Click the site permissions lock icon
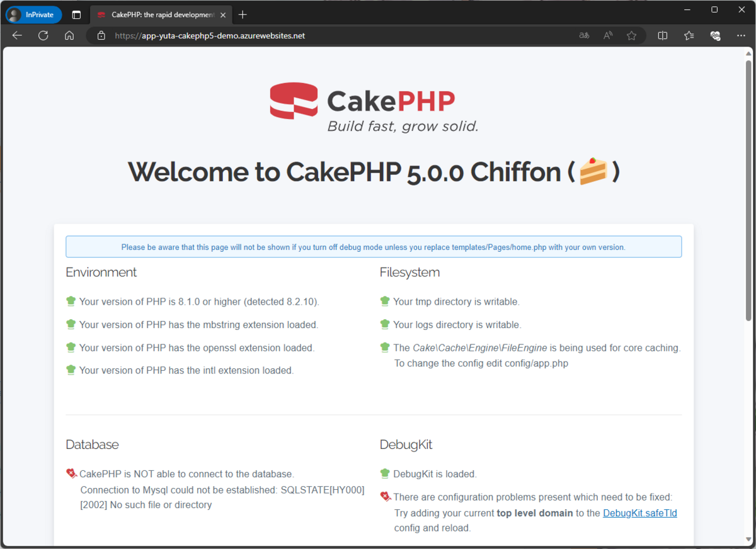Viewport: 756px width, 549px height. coord(101,35)
